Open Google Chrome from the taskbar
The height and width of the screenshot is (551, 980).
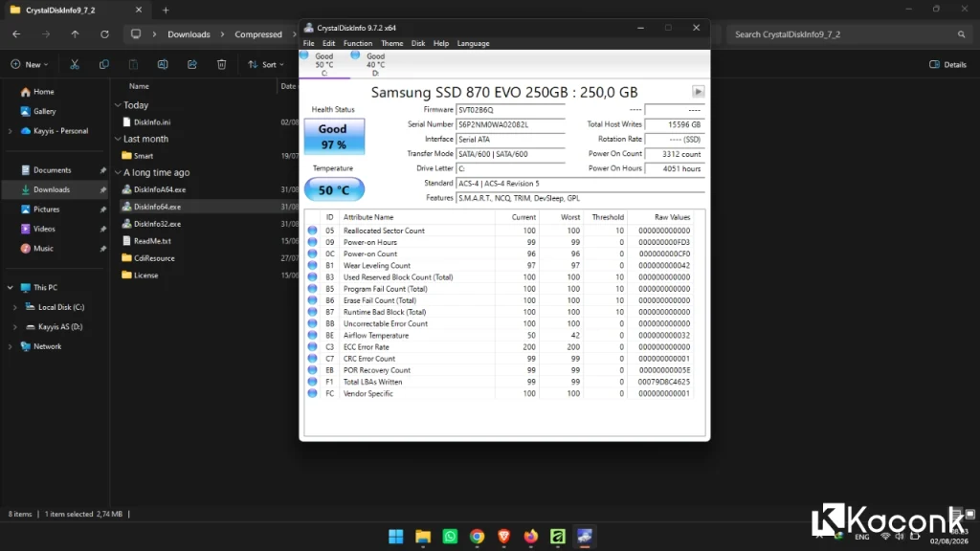[477, 537]
